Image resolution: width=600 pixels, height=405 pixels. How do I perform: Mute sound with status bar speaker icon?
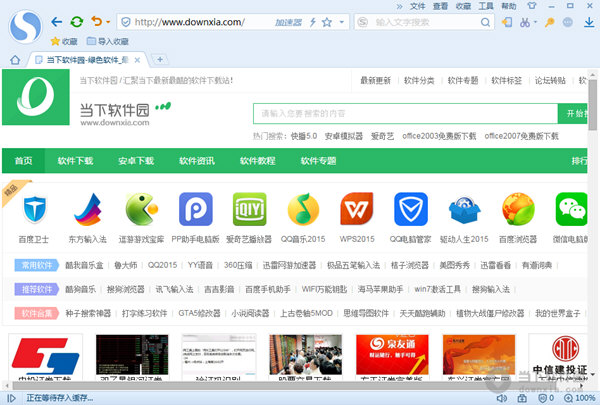502,398
